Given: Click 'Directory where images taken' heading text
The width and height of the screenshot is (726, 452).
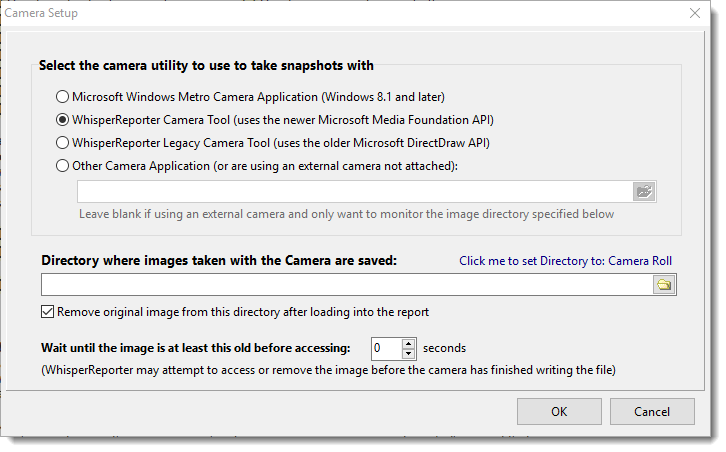Looking at the screenshot, I should coord(219,260).
